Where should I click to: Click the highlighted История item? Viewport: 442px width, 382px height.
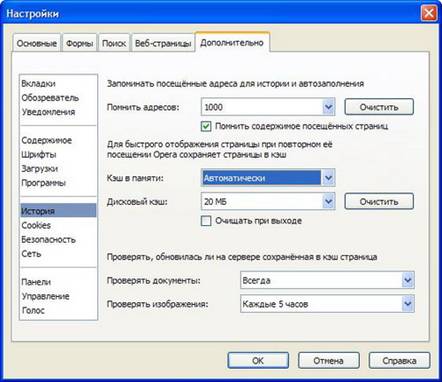(58, 211)
